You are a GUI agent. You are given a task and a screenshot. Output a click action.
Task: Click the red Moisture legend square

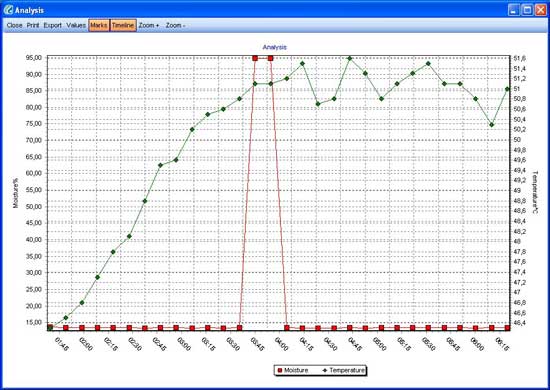[x=280, y=370]
